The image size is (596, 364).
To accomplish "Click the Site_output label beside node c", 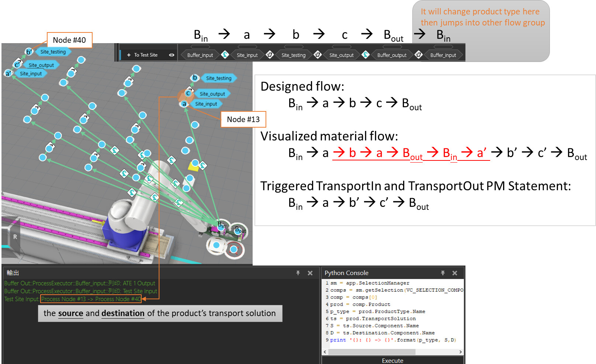I will [x=212, y=94].
